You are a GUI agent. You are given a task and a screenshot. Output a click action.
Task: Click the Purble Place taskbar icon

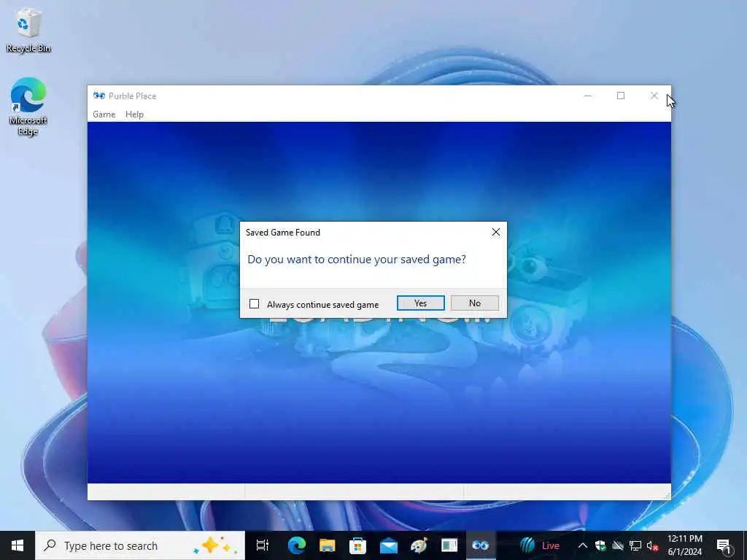click(480, 545)
